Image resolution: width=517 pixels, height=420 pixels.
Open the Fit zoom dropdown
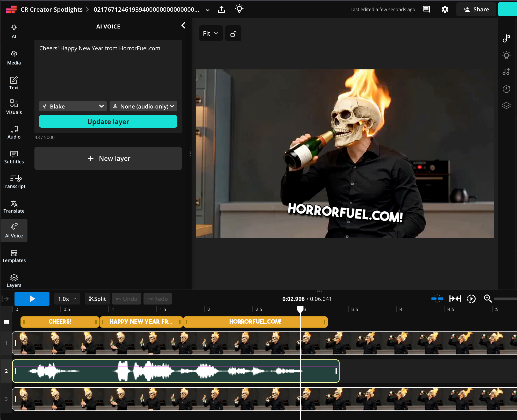pos(211,33)
